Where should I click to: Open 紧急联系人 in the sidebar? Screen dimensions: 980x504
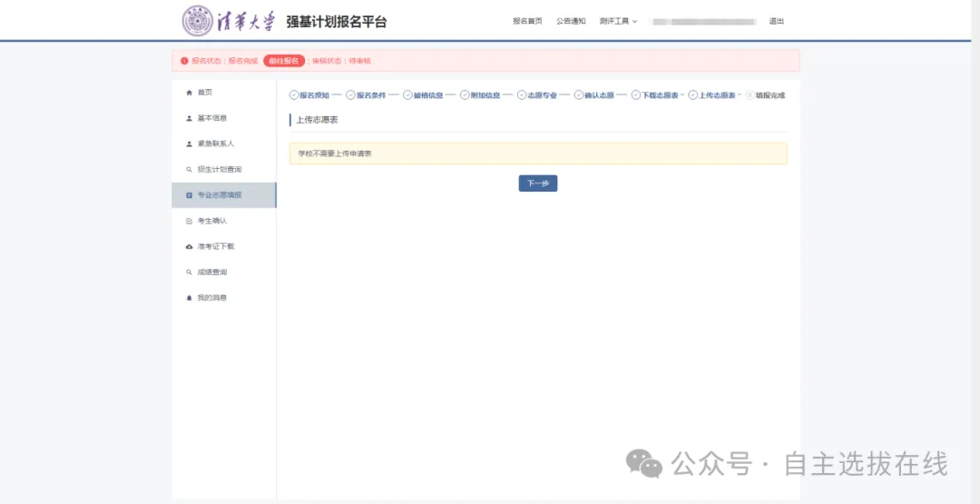215,143
